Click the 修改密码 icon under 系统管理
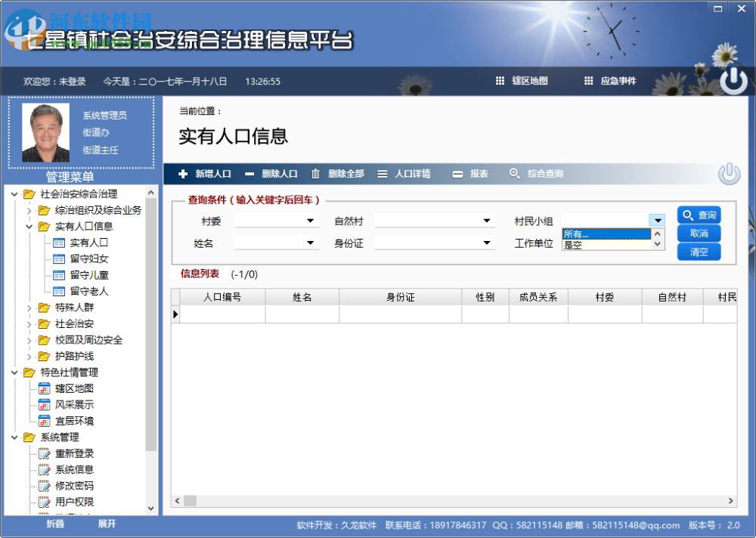The height and width of the screenshot is (538, 756). pos(45,485)
